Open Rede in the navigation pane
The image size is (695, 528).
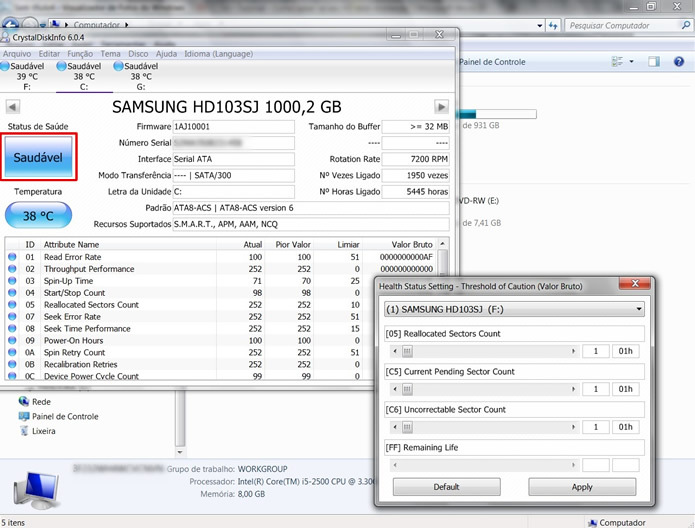(41, 402)
